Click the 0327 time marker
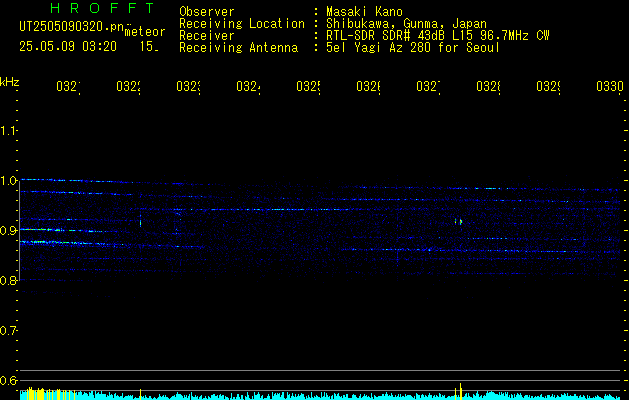The height and width of the screenshot is (400, 629). pyautogui.click(x=428, y=87)
